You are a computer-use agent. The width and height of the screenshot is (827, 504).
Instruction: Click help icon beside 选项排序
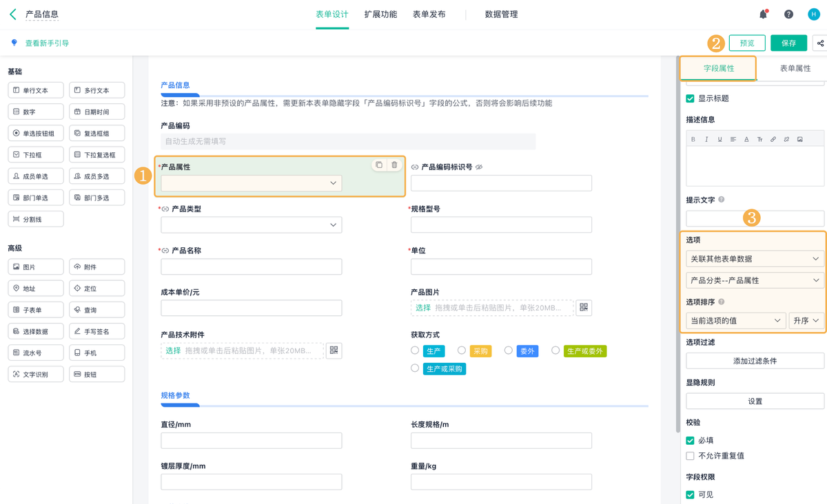[722, 302]
